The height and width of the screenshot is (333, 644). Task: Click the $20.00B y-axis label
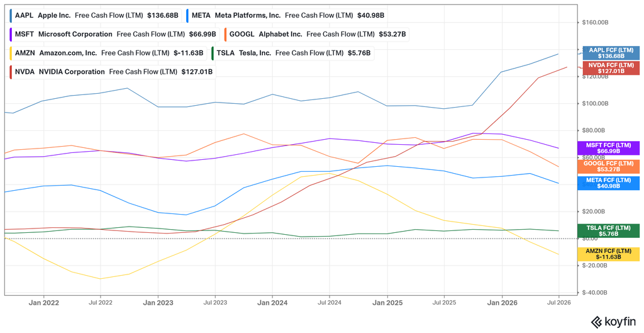pyautogui.click(x=594, y=212)
